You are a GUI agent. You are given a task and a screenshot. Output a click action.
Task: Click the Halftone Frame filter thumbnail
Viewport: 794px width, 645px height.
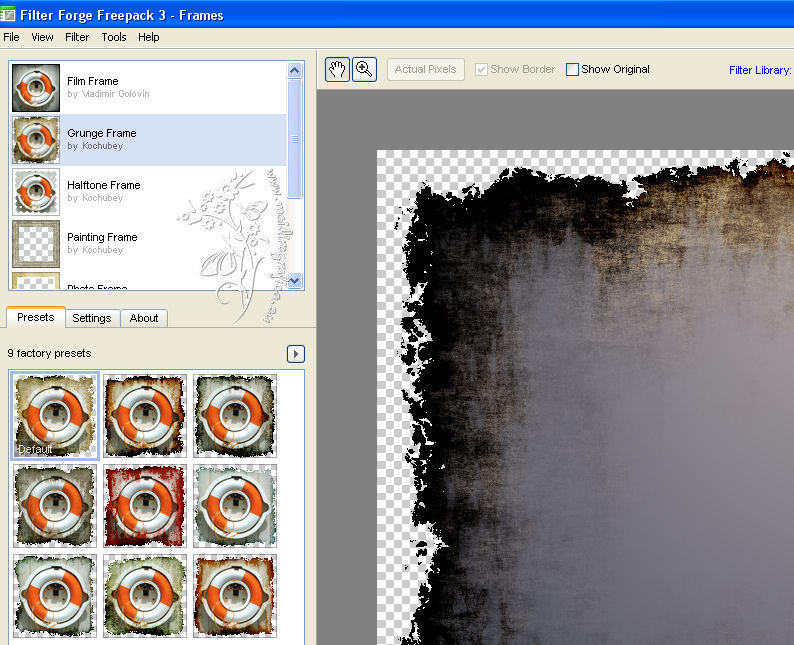tap(36, 192)
